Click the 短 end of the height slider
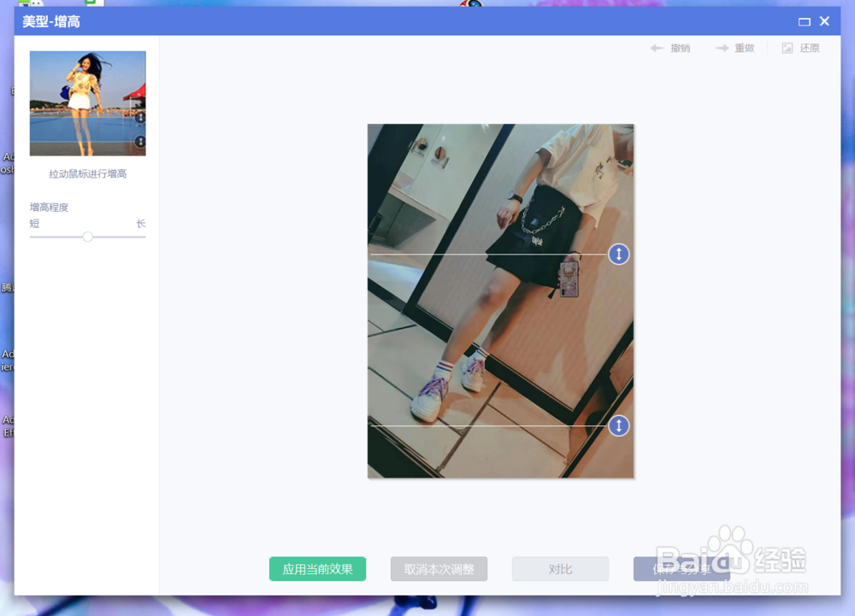 (x=34, y=224)
